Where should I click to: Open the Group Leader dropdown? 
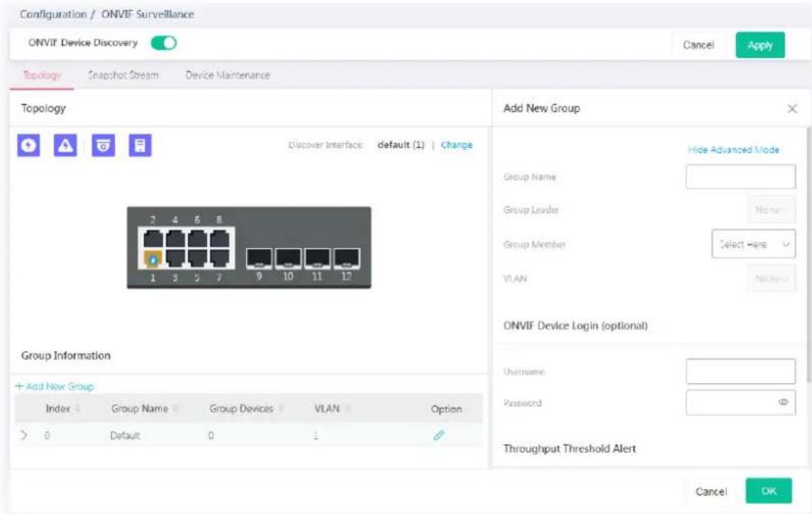(x=771, y=209)
